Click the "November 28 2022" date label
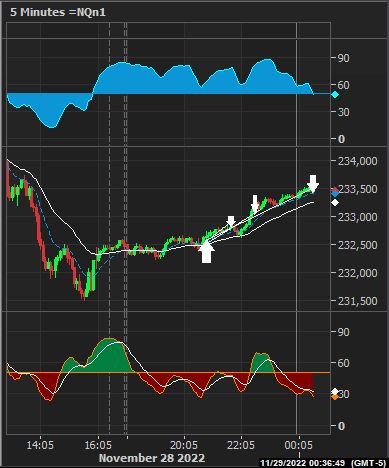Screen dimensions: 389x468 (152, 458)
